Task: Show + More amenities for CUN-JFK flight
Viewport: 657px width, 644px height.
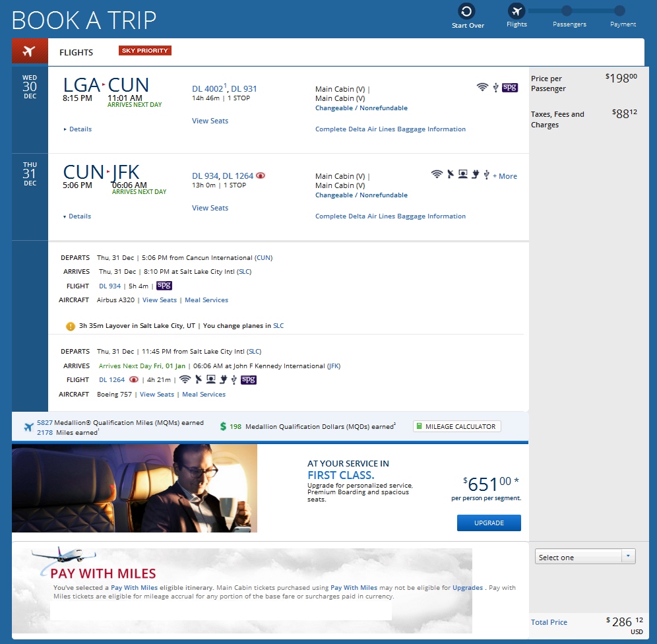Action: pos(505,176)
